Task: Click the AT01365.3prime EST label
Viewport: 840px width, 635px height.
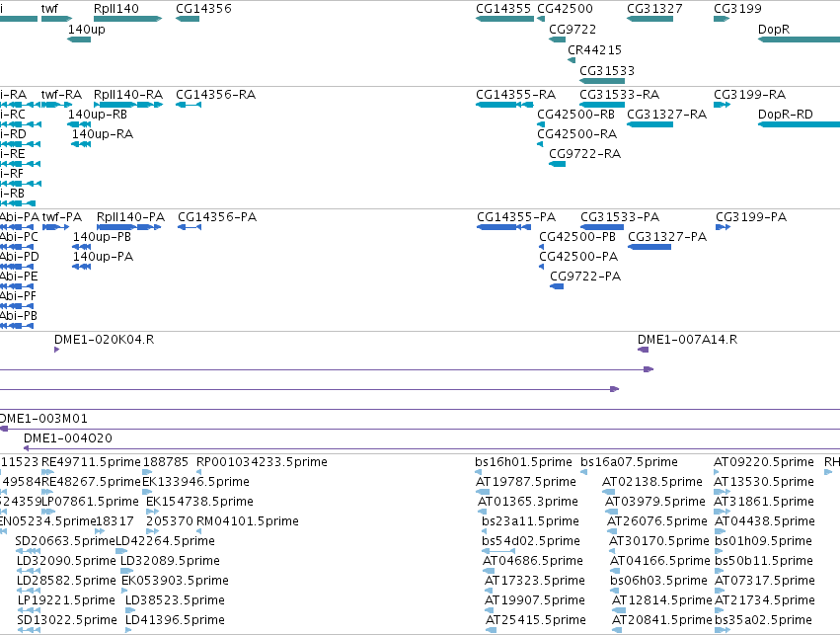Action: click(x=528, y=502)
